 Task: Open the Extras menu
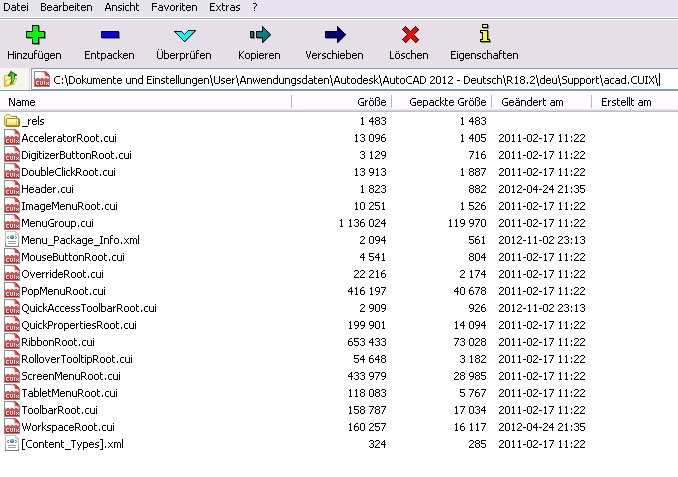[224, 7]
